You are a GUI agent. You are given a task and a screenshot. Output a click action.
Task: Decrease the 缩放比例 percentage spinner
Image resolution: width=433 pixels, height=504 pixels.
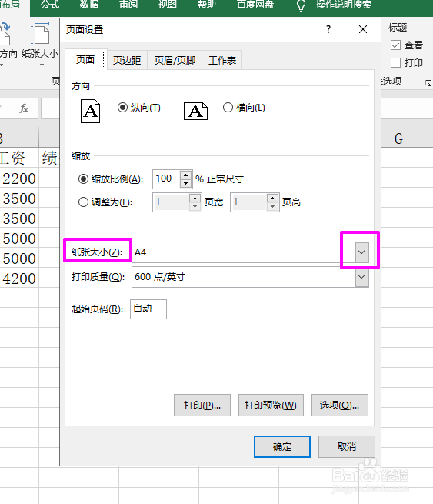(185, 184)
